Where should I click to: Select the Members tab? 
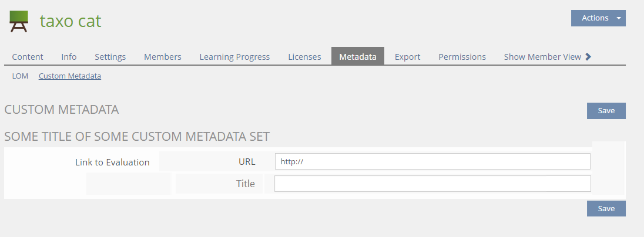163,57
